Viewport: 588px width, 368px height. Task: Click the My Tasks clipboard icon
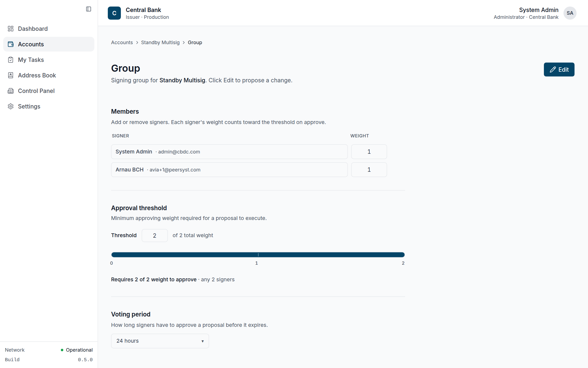coord(11,60)
